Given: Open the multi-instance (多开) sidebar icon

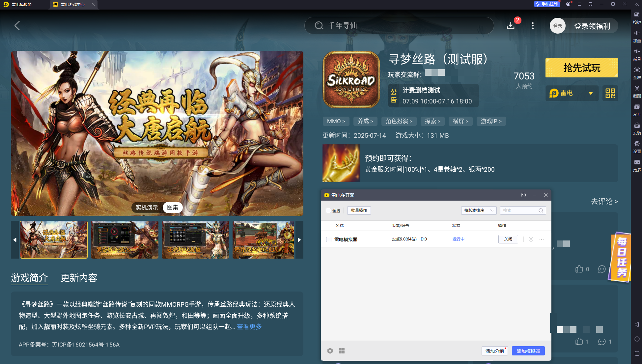Looking at the screenshot, I should tap(637, 107).
